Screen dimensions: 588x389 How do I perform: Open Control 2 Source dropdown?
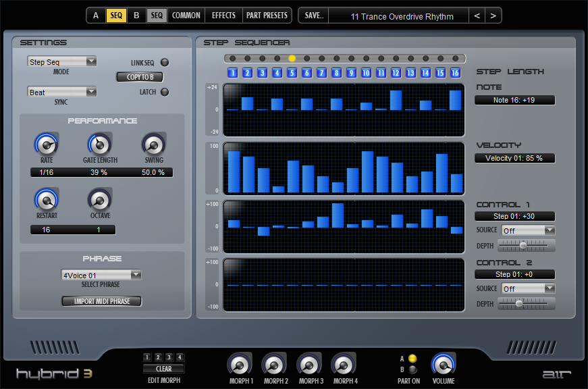[x=528, y=288]
